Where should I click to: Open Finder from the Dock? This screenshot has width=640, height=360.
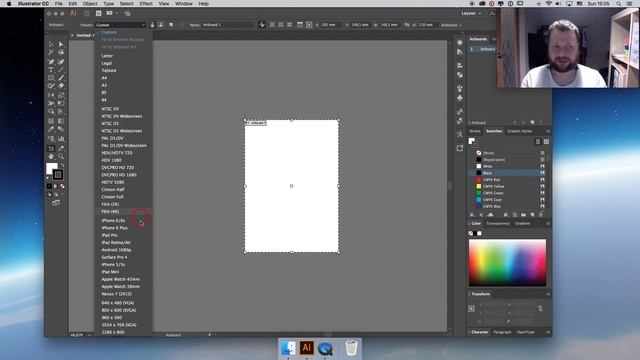tap(288, 348)
